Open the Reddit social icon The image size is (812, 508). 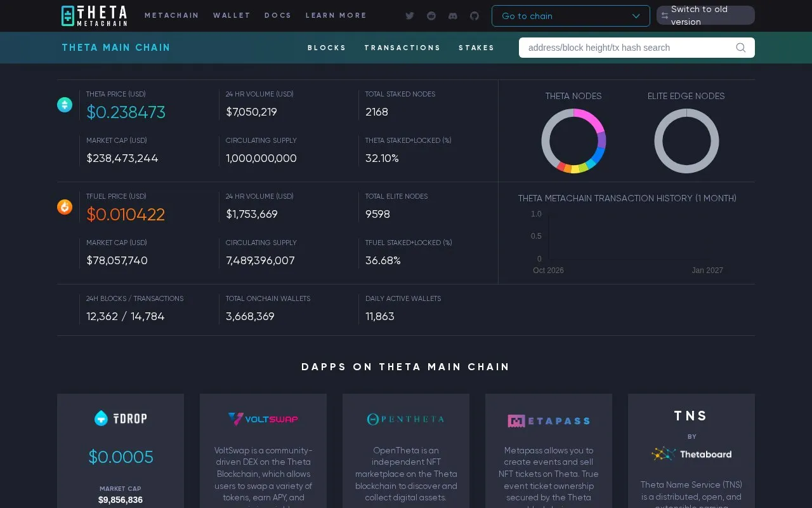(x=431, y=16)
